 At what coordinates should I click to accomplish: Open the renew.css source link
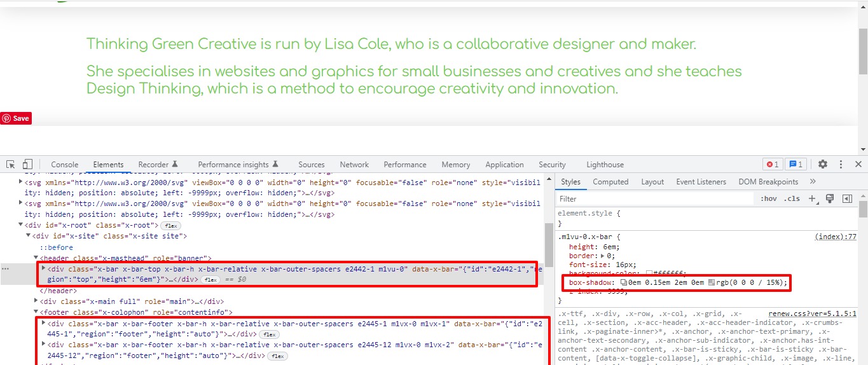pos(812,314)
